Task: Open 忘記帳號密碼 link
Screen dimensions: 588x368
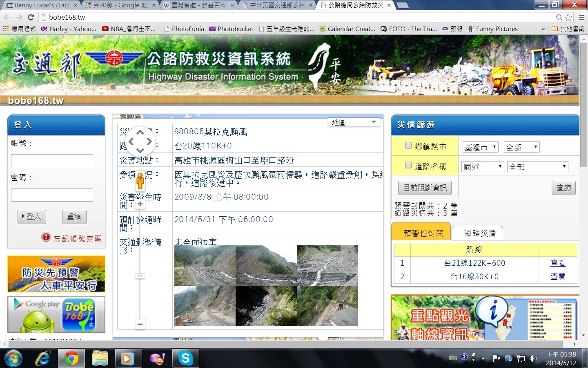Action: click(x=77, y=238)
